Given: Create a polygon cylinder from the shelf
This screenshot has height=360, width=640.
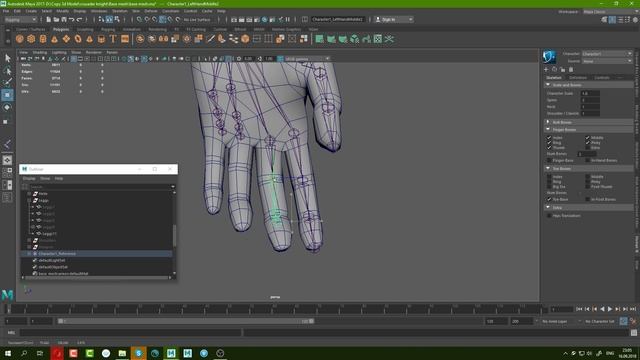Looking at the screenshot, I should pos(43,39).
